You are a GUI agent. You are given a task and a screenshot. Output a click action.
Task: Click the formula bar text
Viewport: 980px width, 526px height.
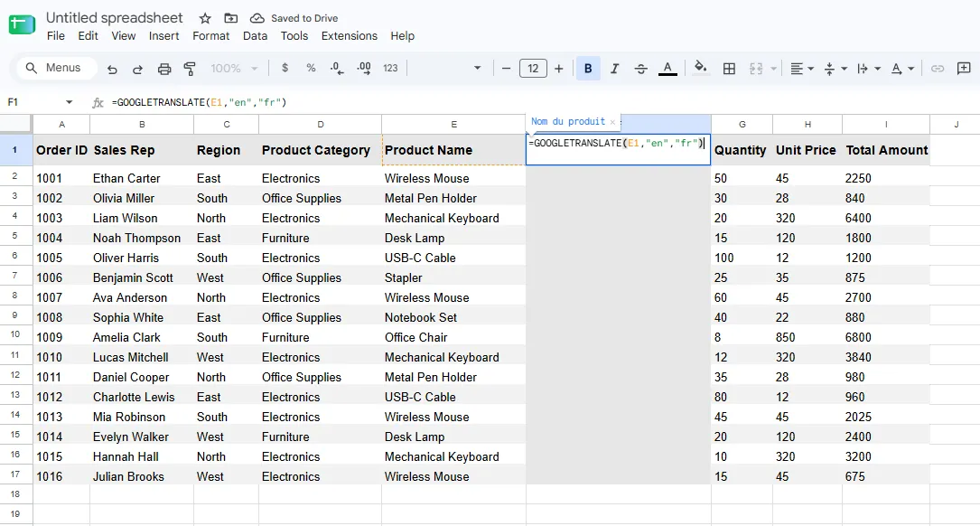pyautogui.click(x=199, y=102)
